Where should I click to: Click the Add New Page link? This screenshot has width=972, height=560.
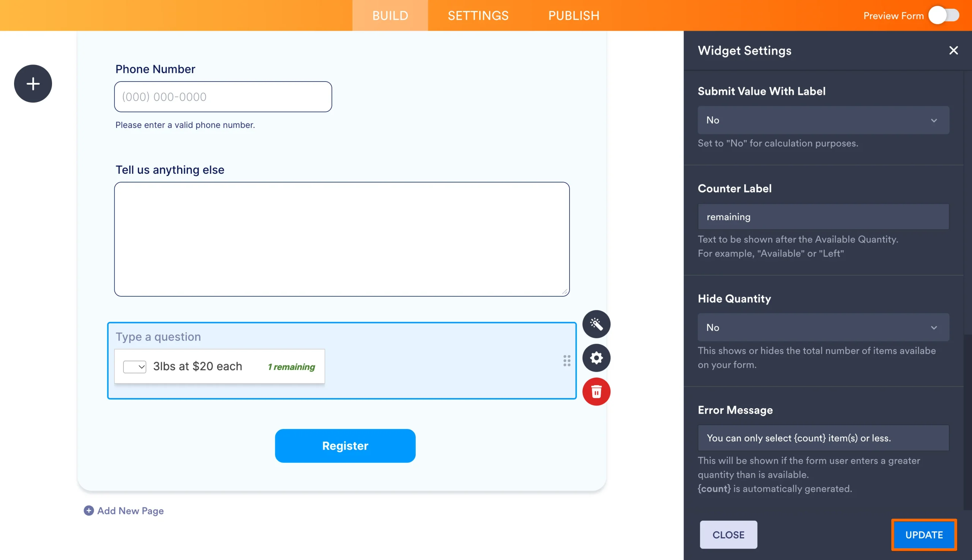[131, 510]
